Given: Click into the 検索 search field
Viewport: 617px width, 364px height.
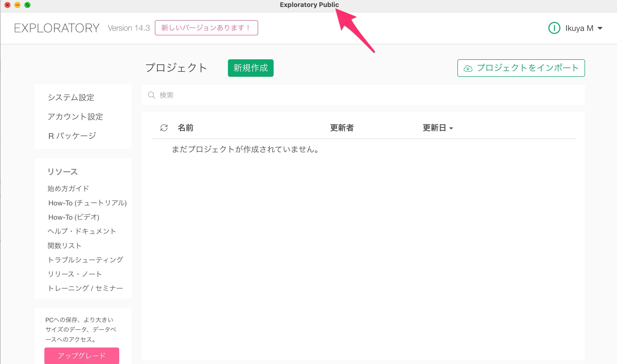Looking at the screenshot, I should point(349,95).
